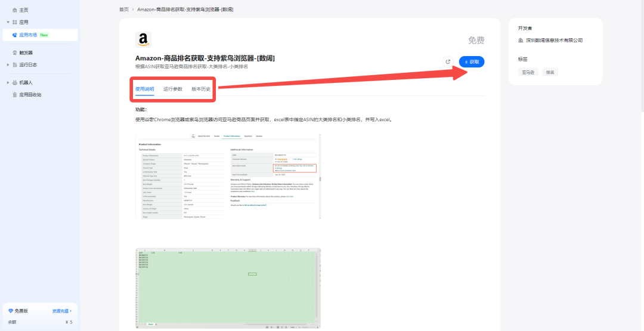Collapse the 应用 section arrow
Screen dimensions: 644x331
[x=8, y=22]
